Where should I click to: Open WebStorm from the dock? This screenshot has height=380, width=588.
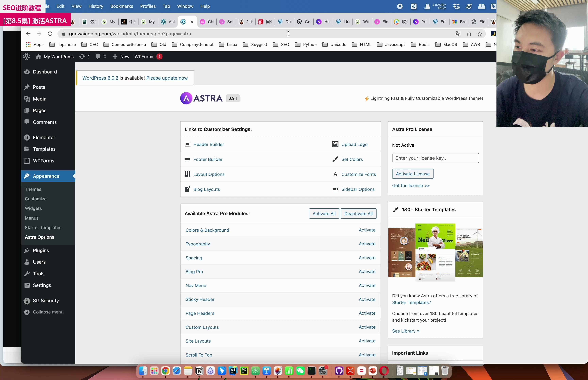[x=233, y=371]
